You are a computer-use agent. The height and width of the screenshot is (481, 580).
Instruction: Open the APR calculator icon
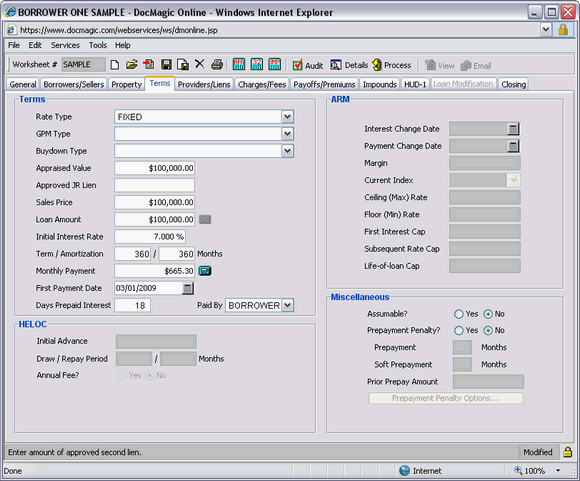click(239, 64)
